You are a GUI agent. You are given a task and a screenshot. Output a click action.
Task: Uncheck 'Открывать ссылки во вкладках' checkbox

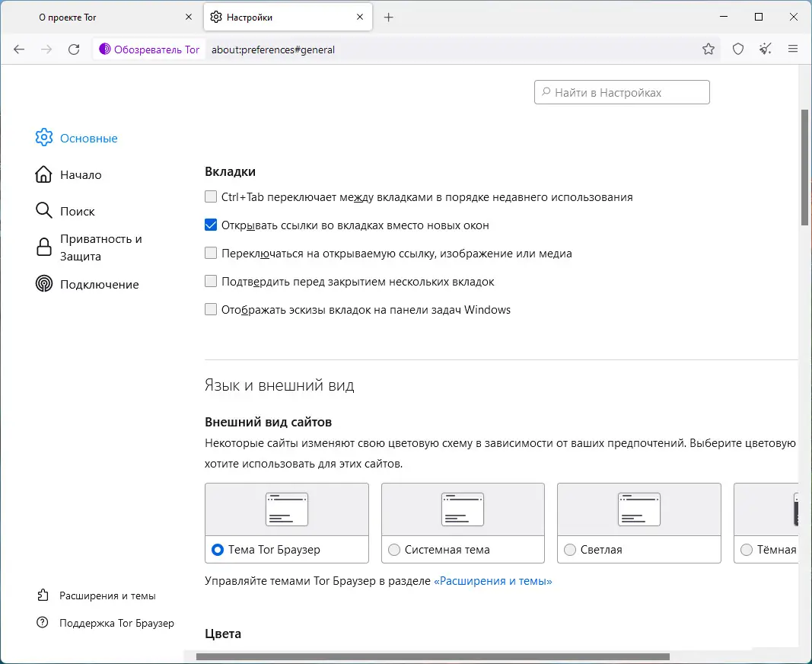(211, 225)
